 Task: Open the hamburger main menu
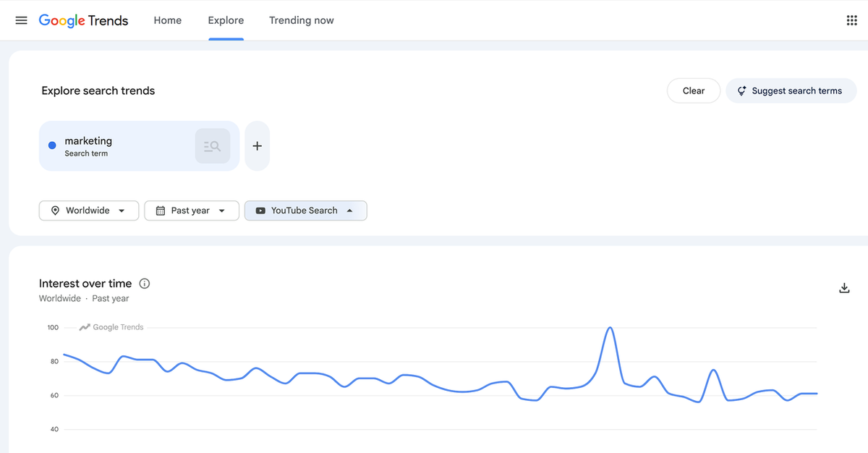click(x=21, y=20)
